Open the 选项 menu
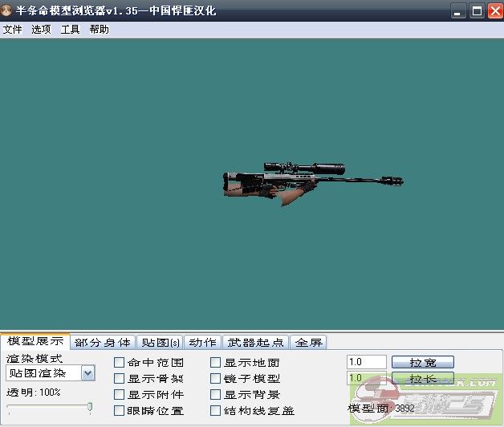The image size is (504, 427). pyautogui.click(x=41, y=29)
